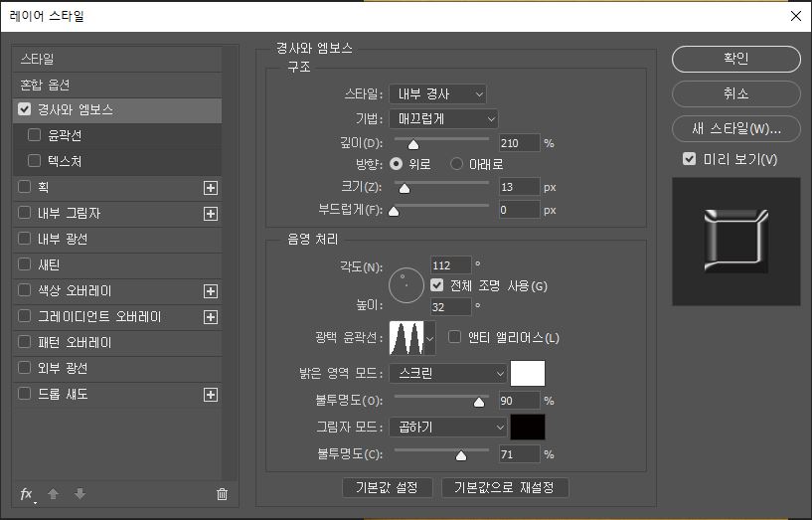Click the 취소 button
Image resolution: width=812 pixels, height=520 pixels.
pyautogui.click(x=735, y=93)
